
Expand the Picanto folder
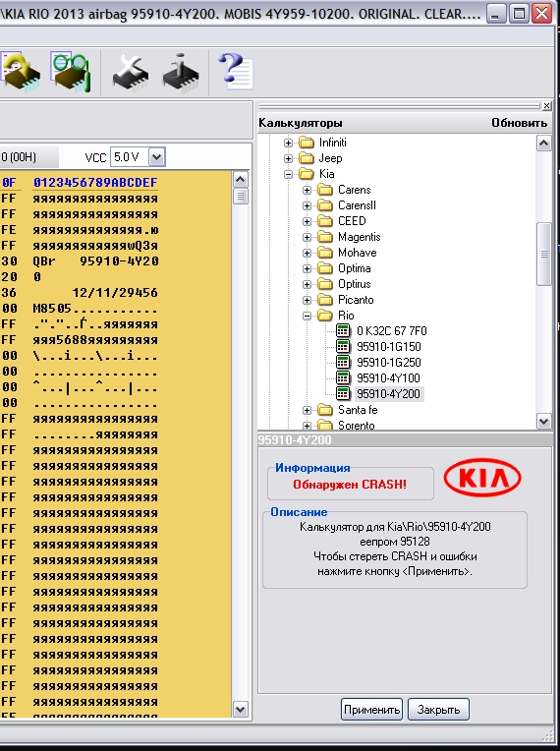pyautogui.click(x=308, y=301)
